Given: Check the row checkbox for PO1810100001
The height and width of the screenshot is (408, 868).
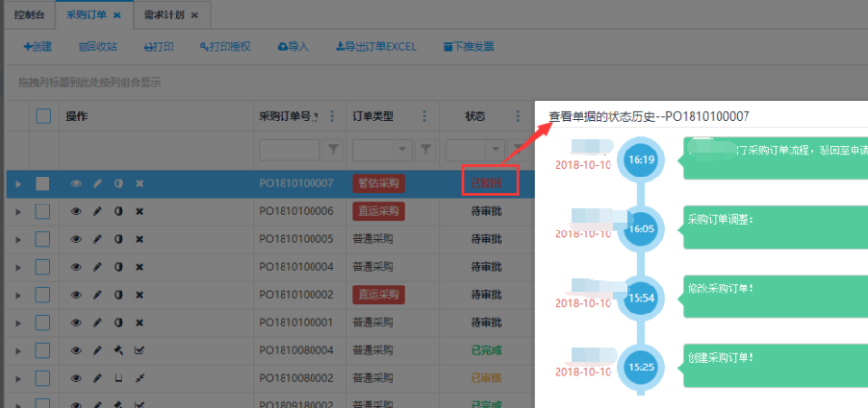Looking at the screenshot, I should pyautogui.click(x=43, y=322).
